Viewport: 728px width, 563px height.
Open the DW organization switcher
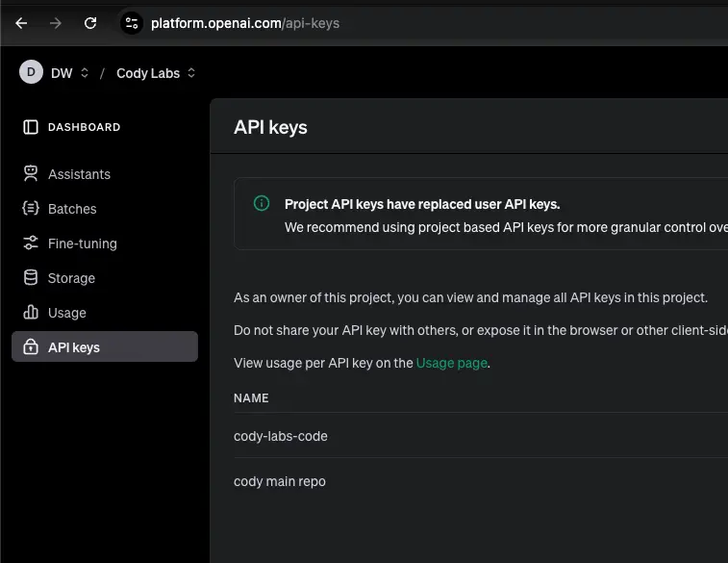tap(69, 73)
